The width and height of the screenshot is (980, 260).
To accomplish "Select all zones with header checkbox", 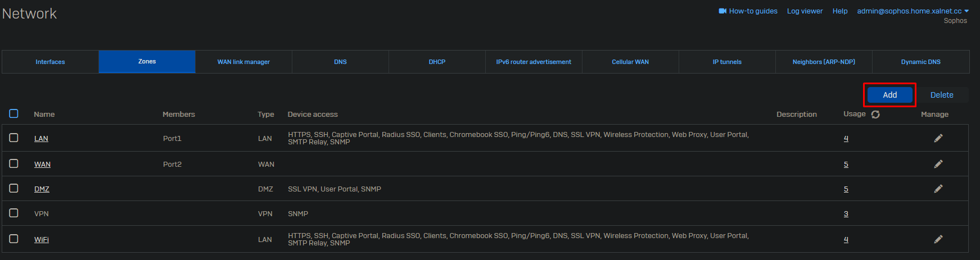I will 14,114.
